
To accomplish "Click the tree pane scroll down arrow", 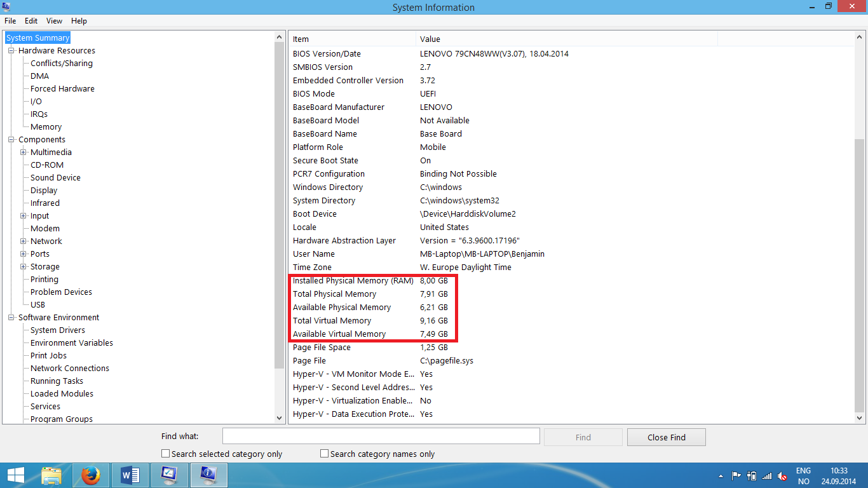I will [x=280, y=418].
